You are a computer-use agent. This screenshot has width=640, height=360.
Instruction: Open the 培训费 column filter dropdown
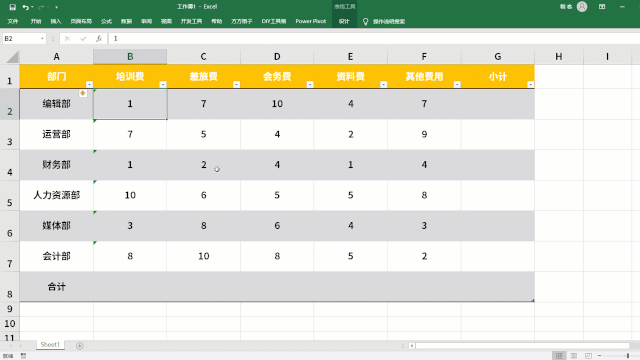tap(163, 84)
